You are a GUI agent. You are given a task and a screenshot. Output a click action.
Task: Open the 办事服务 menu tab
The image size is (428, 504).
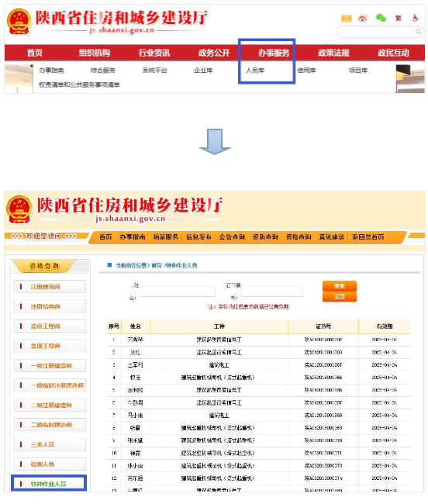[x=274, y=53]
